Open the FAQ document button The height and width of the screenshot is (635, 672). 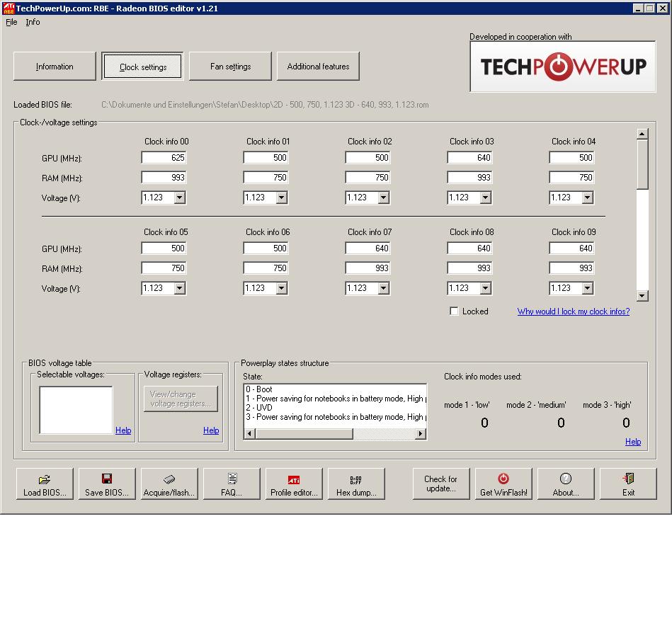232,484
